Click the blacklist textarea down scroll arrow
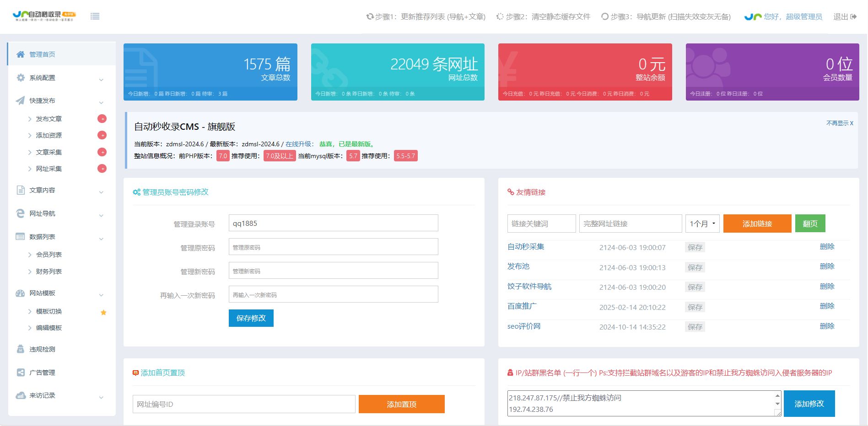 777,404
